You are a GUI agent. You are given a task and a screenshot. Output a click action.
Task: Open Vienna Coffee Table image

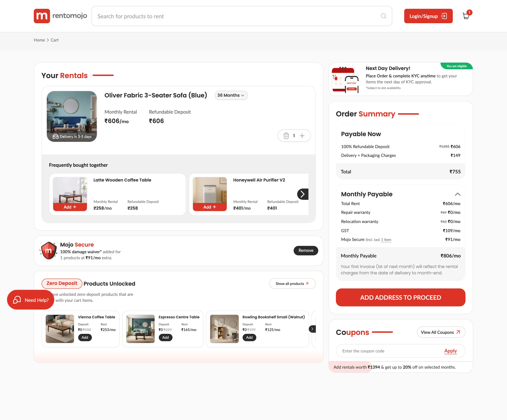click(60, 329)
